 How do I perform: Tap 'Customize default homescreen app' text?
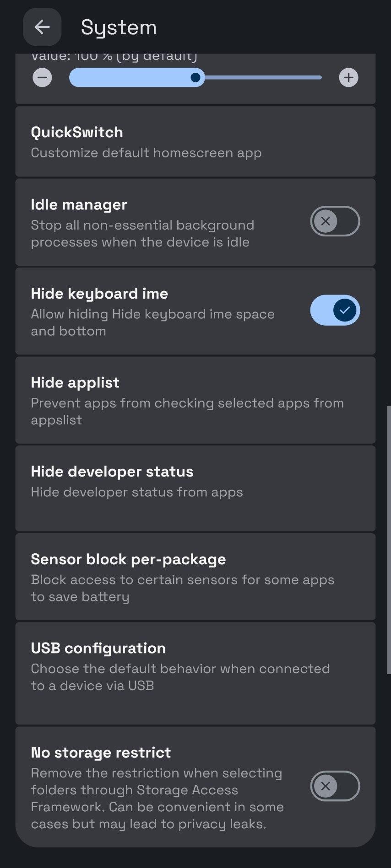point(146,153)
